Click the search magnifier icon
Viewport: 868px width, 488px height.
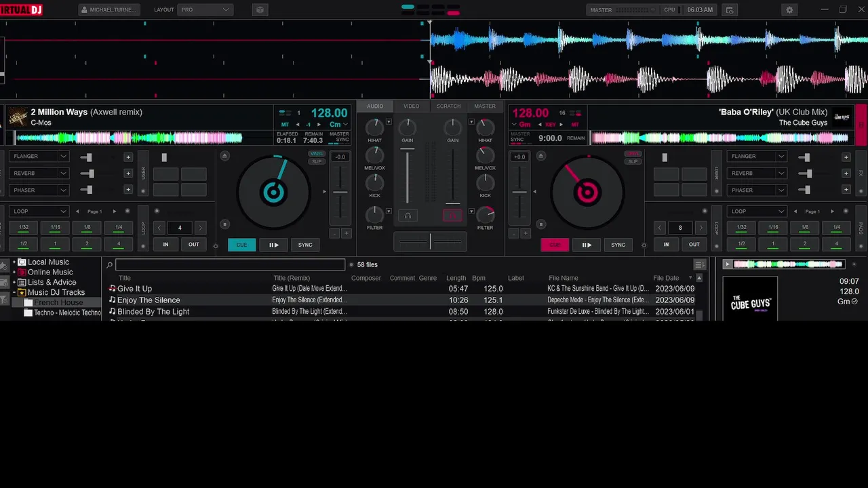[x=109, y=265]
